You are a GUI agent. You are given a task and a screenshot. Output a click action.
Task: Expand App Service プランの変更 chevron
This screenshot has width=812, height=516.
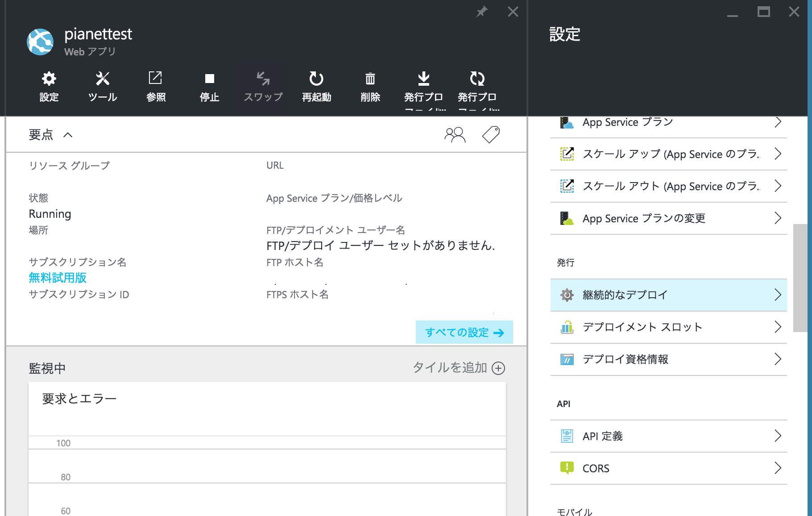point(778,218)
